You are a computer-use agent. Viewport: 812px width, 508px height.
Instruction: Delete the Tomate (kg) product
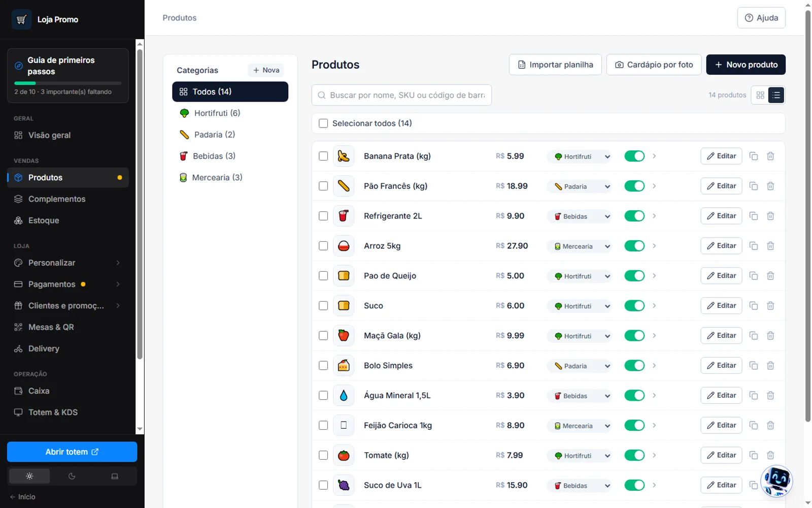point(770,455)
